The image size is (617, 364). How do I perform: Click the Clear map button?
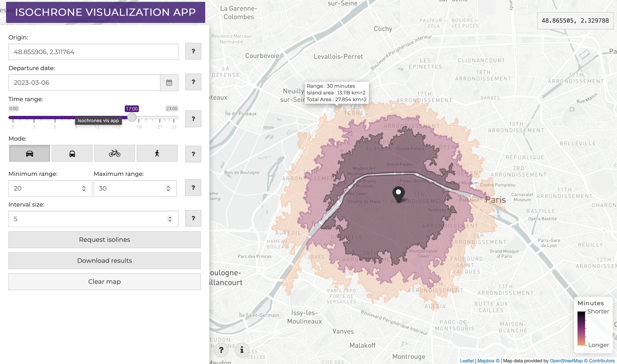pyautogui.click(x=105, y=282)
